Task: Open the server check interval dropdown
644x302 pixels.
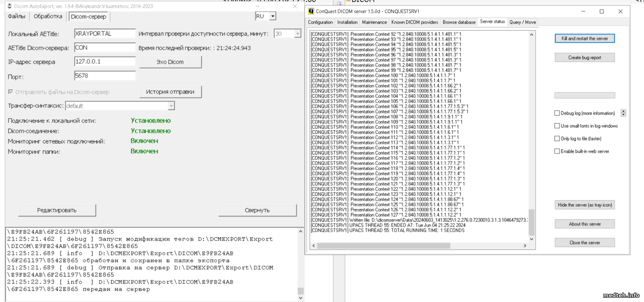Action: pyautogui.click(x=297, y=34)
